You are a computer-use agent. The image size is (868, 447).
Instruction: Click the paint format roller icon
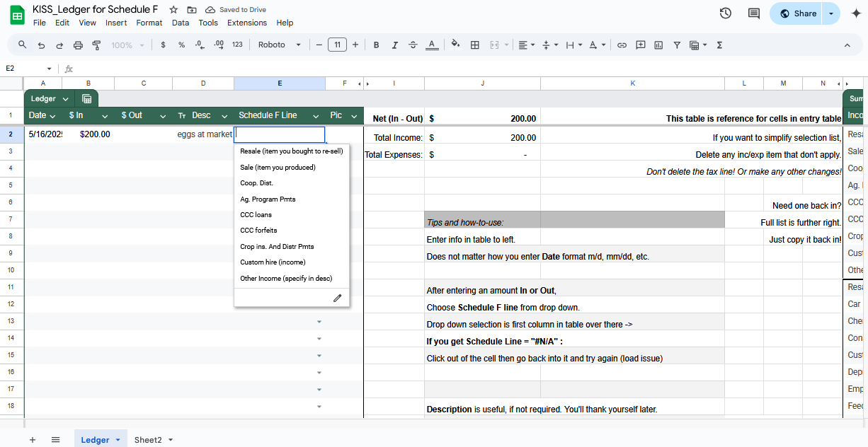tap(96, 45)
